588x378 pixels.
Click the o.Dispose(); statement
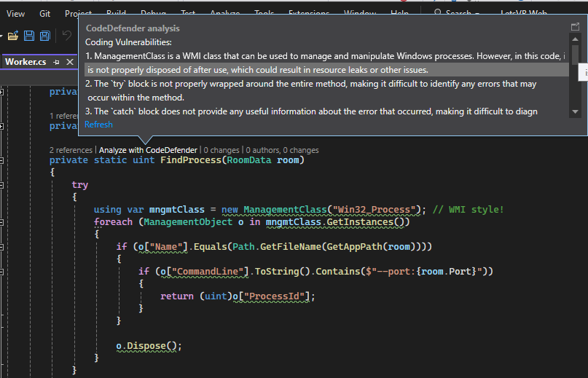(x=149, y=346)
